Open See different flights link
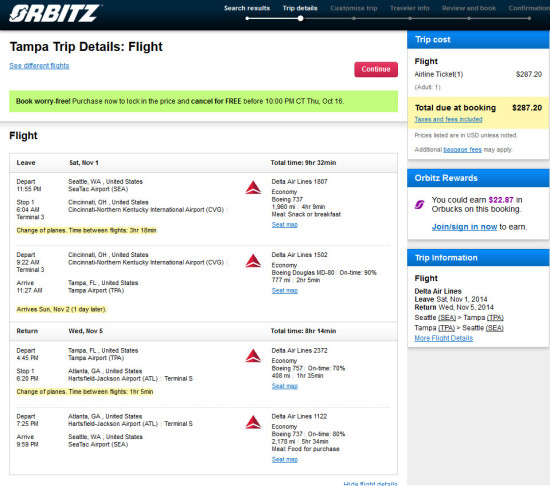This screenshot has height=486, width=550. click(39, 66)
